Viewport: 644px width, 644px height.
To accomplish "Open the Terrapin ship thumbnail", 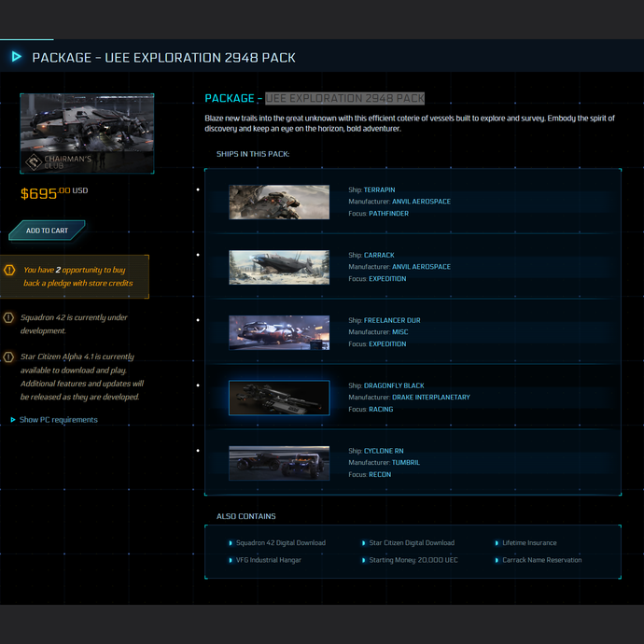I will click(x=279, y=203).
